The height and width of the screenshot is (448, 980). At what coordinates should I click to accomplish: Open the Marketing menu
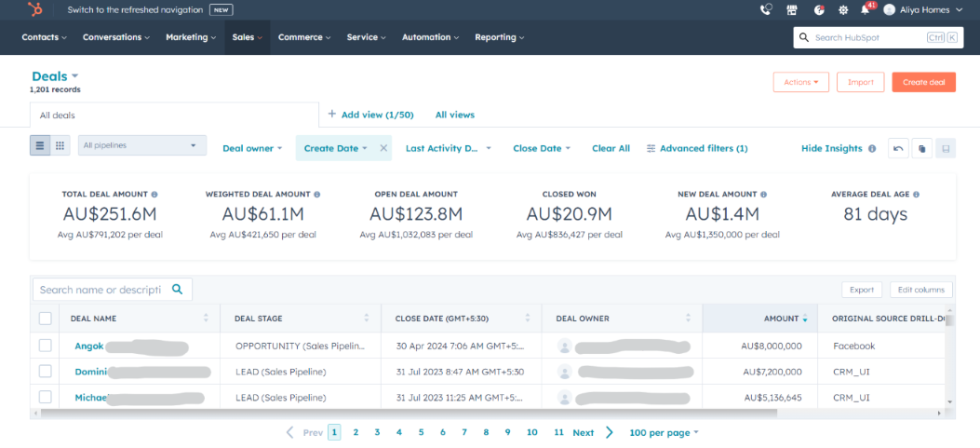(x=191, y=37)
